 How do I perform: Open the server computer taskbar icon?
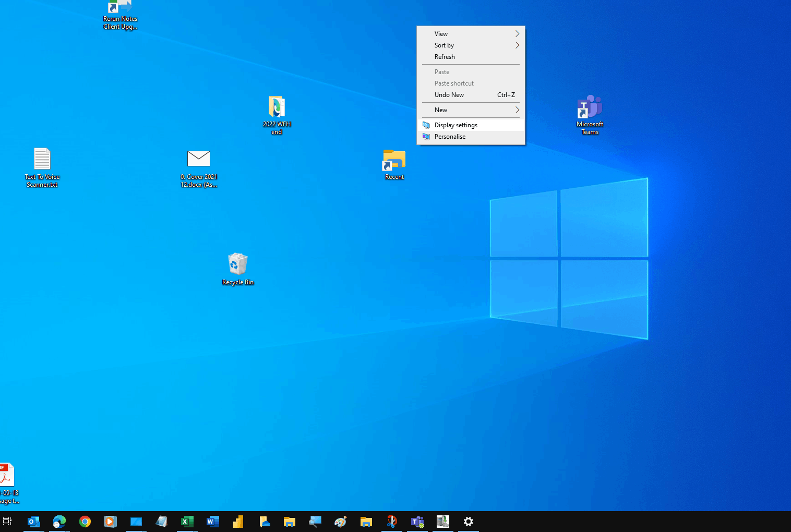pyautogui.click(x=443, y=522)
